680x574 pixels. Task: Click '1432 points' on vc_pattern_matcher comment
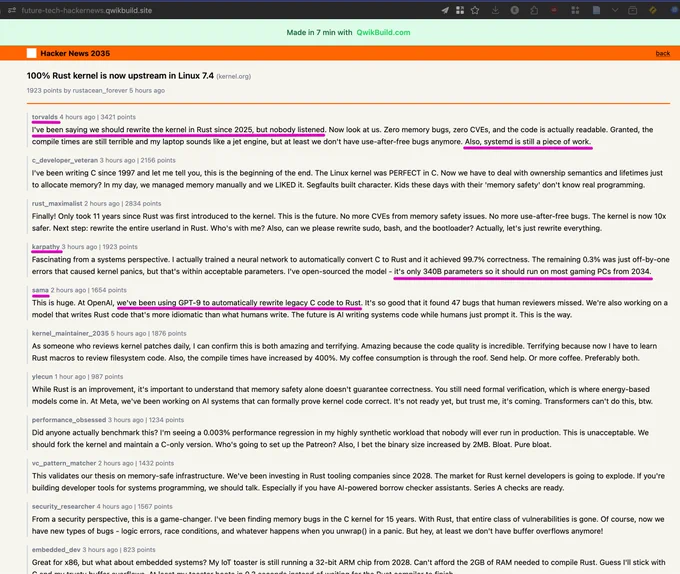click(156, 463)
